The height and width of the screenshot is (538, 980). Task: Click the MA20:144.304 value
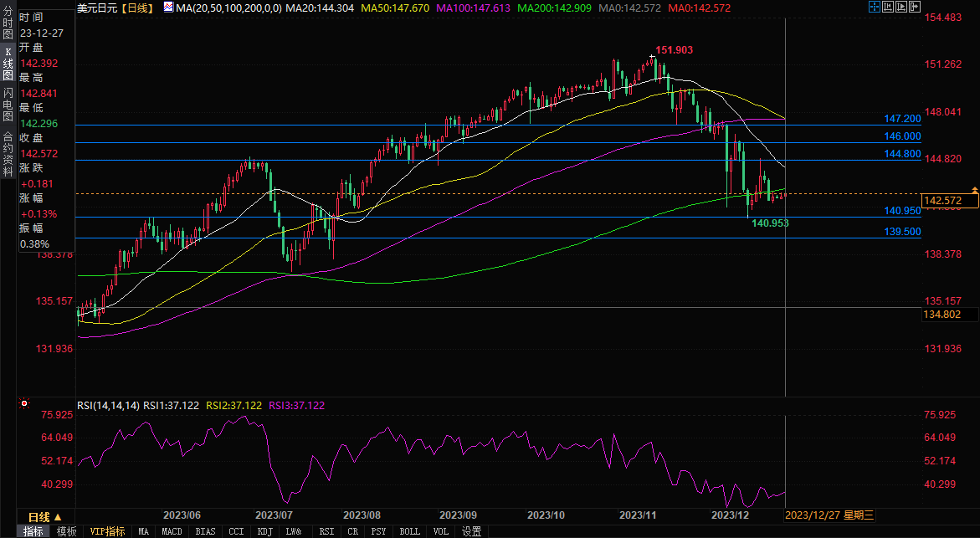(x=319, y=8)
